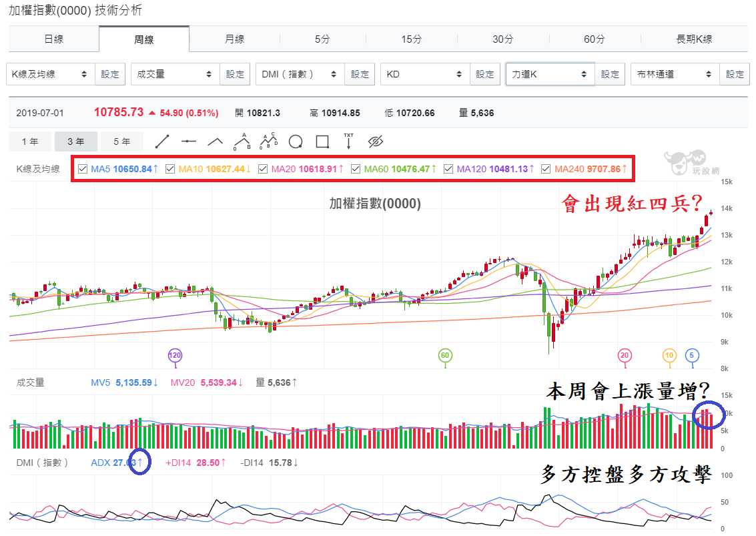Click the date 2019-07-01
Screen dimensions: 756x536
(x=40, y=113)
